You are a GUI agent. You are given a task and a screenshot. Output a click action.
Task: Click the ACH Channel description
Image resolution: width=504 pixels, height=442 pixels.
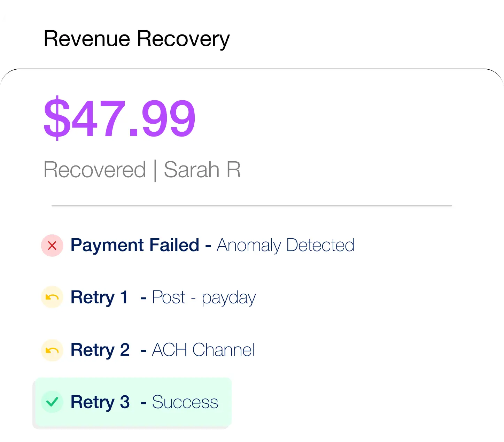click(203, 350)
